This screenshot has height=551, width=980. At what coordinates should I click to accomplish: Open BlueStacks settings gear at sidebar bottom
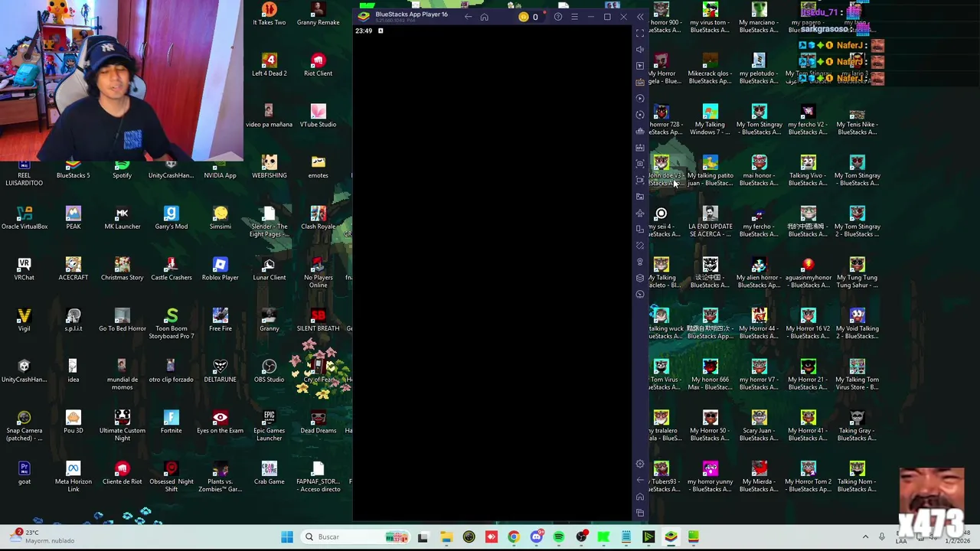coord(640,464)
